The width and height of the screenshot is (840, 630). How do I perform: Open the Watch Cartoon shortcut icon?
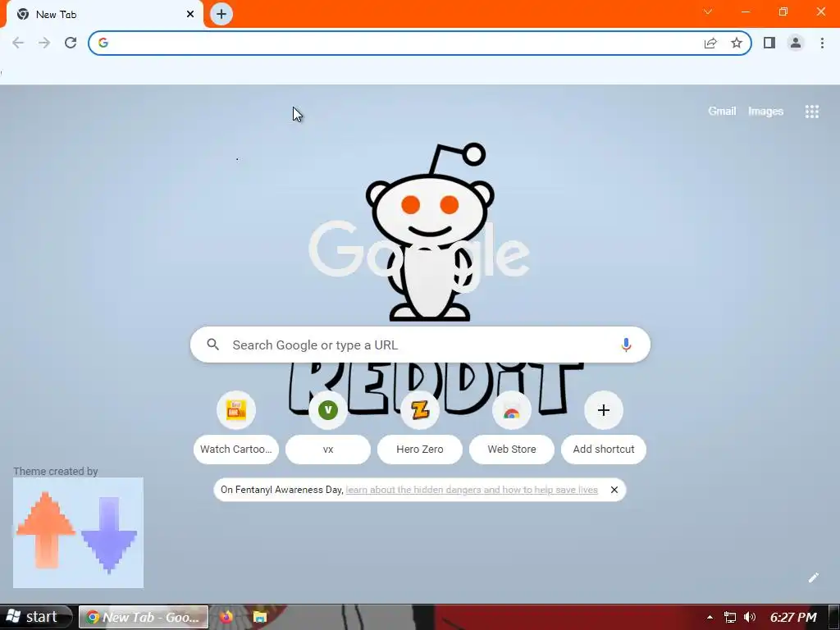click(236, 410)
